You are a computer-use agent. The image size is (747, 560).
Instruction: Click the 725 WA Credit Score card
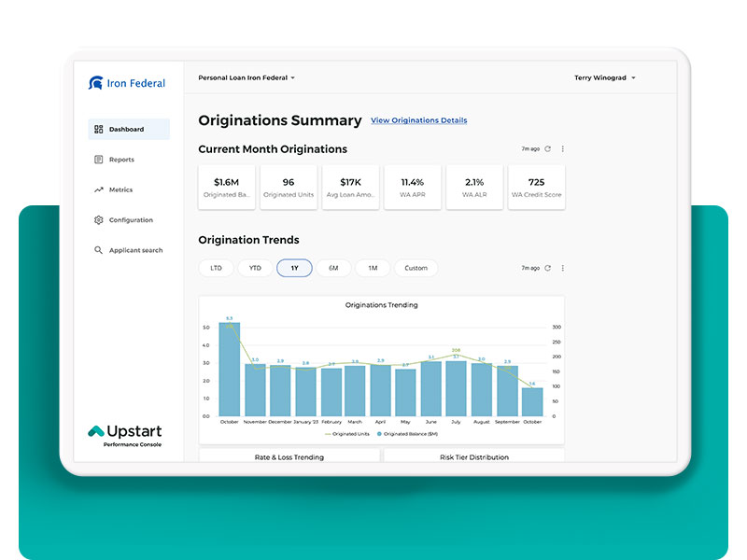(x=536, y=188)
